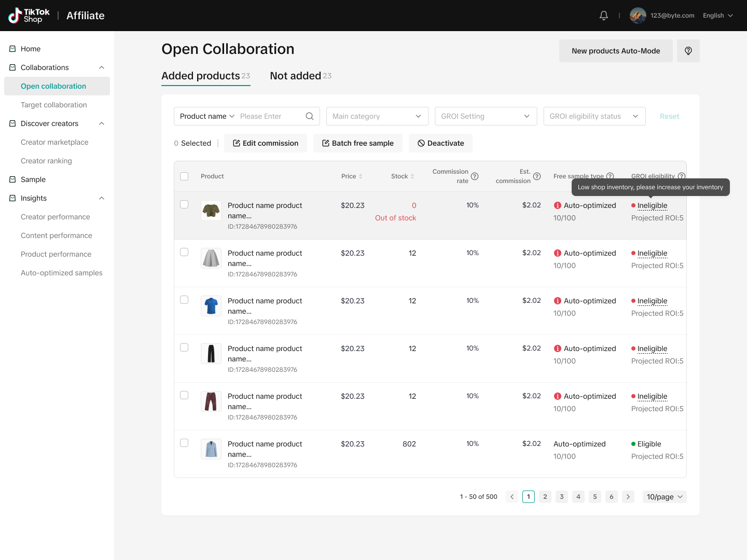Click the New products Auto-Mode button
This screenshot has height=560, width=747.
[x=616, y=51]
